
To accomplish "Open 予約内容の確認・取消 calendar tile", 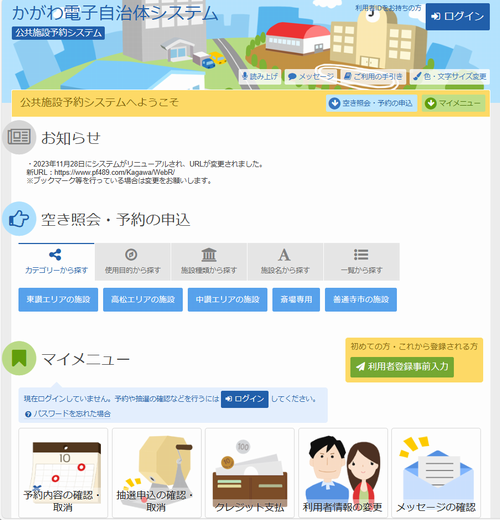I will tap(63, 473).
